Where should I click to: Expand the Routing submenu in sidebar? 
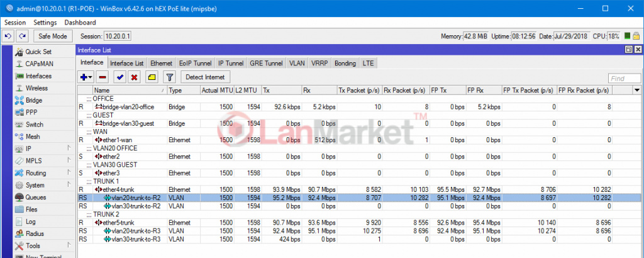pyautogui.click(x=44, y=173)
